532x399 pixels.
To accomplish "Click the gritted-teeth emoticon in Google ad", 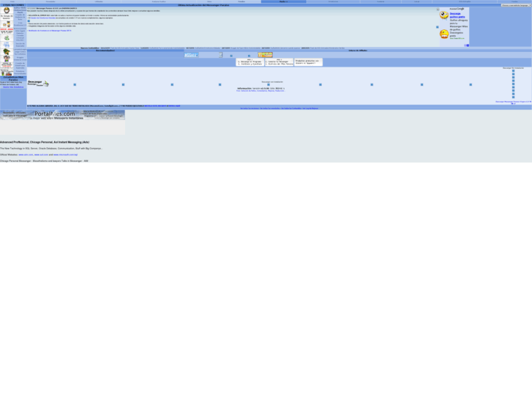I will coord(444,34).
